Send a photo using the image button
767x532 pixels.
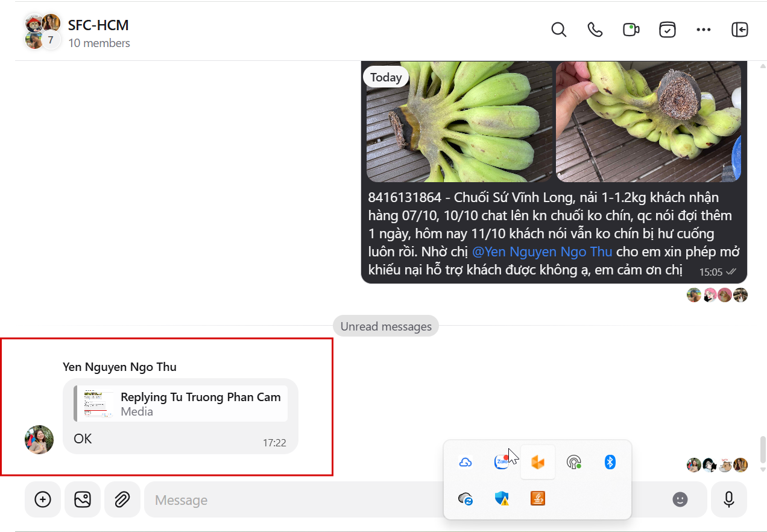pyautogui.click(x=83, y=499)
